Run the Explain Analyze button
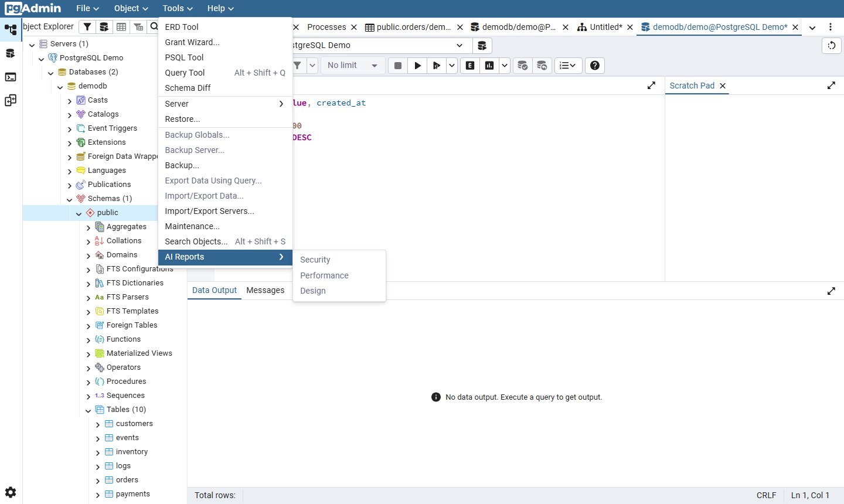Viewport: 844px width, 504px height. pos(489,66)
